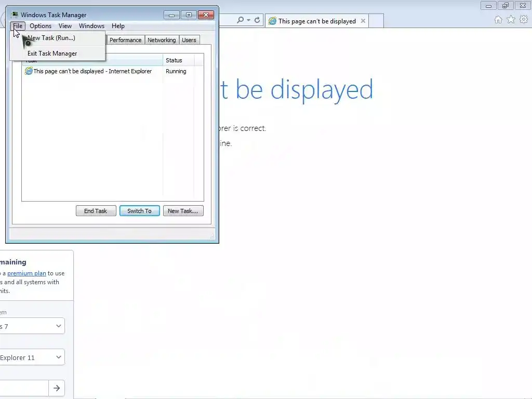Viewport: 532px width, 399px height.
Task: Close the Windows Task Manager window
Action: [206, 15]
